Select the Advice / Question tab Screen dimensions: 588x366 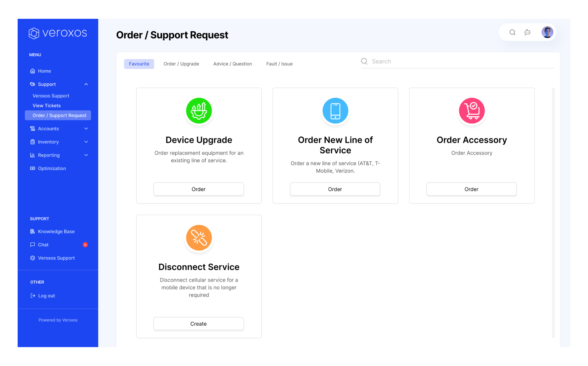[x=233, y=64]
